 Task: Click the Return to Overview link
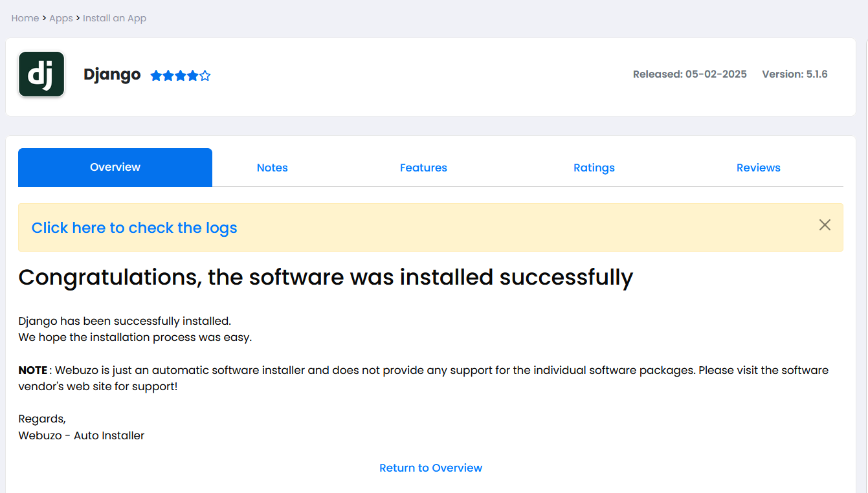[x=430, y=468]
